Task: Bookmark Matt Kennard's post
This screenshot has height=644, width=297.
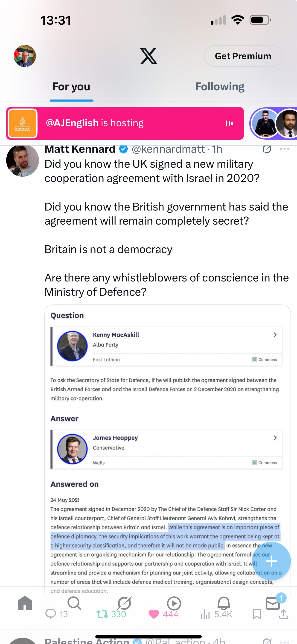Action: 257,614
